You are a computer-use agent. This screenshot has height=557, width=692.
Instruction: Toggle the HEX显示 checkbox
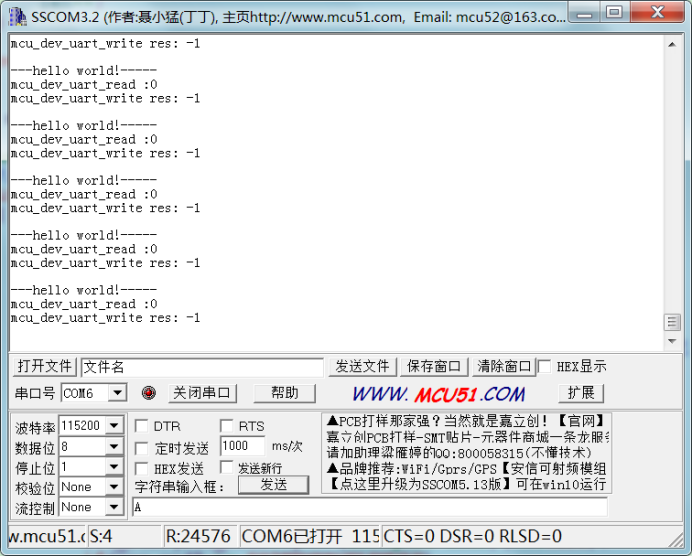[x=544, y=366]
